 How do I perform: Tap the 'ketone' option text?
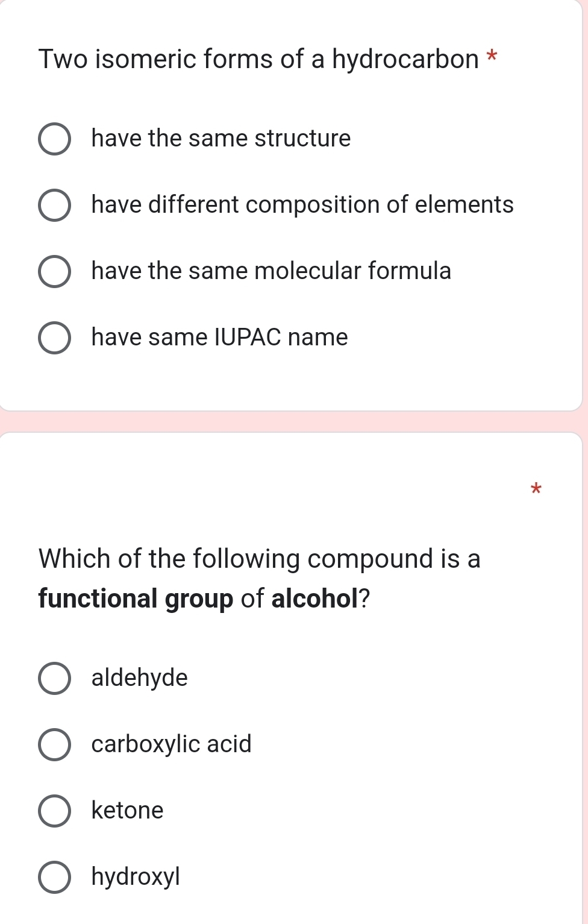(127, 811)
